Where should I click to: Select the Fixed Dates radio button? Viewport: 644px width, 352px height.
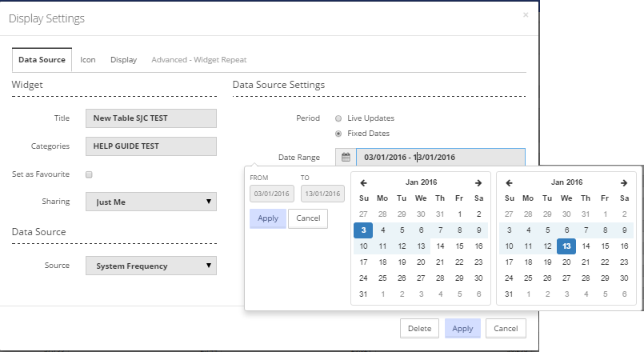tap(338, 134)
